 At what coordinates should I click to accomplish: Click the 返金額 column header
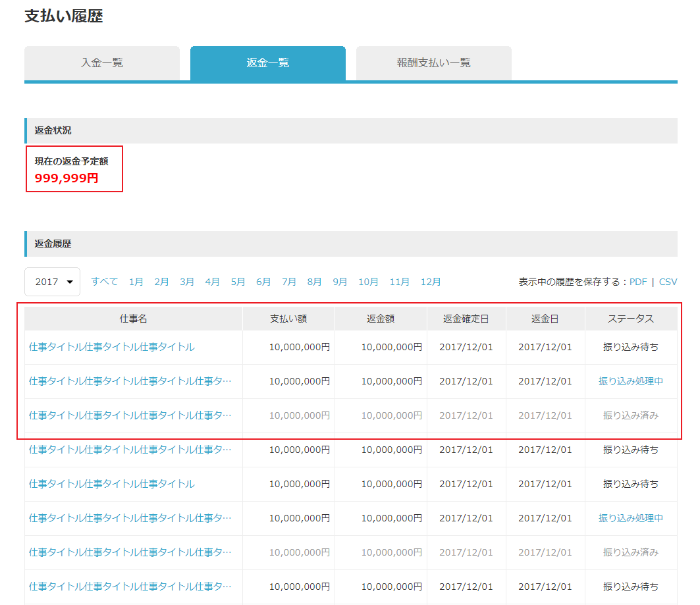click(381, 319)
